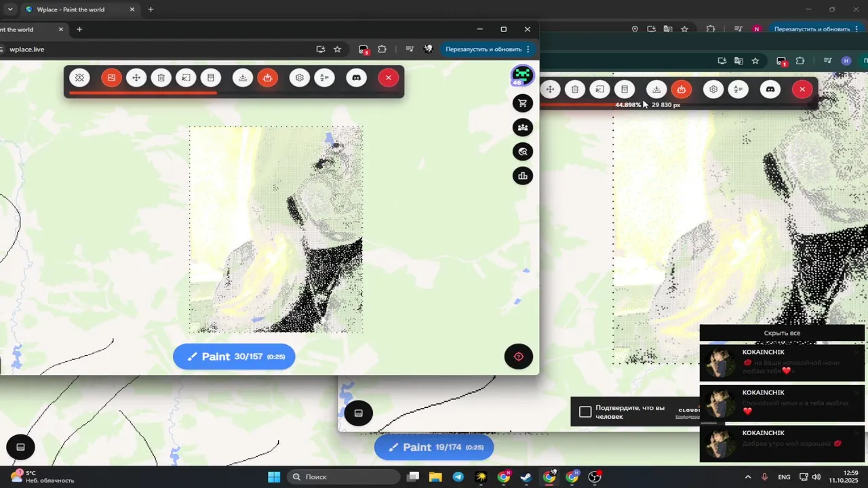Open the volume control in system tray
The height and width of the screenshot is (488, 868).
click(x=816, y=477)
